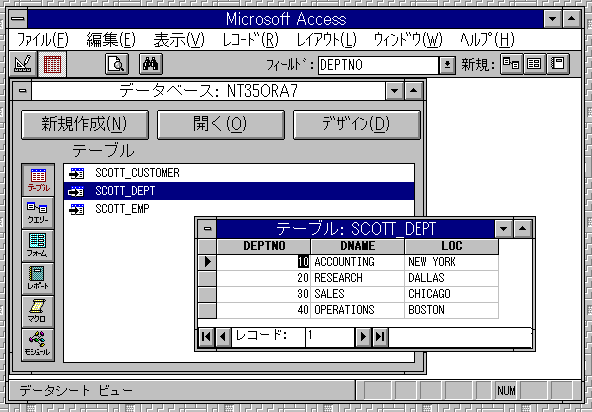Viewport: 592px width, 412px height.
Task: Create a new report from the toolbar icon
Action: [x=558, y=64]
